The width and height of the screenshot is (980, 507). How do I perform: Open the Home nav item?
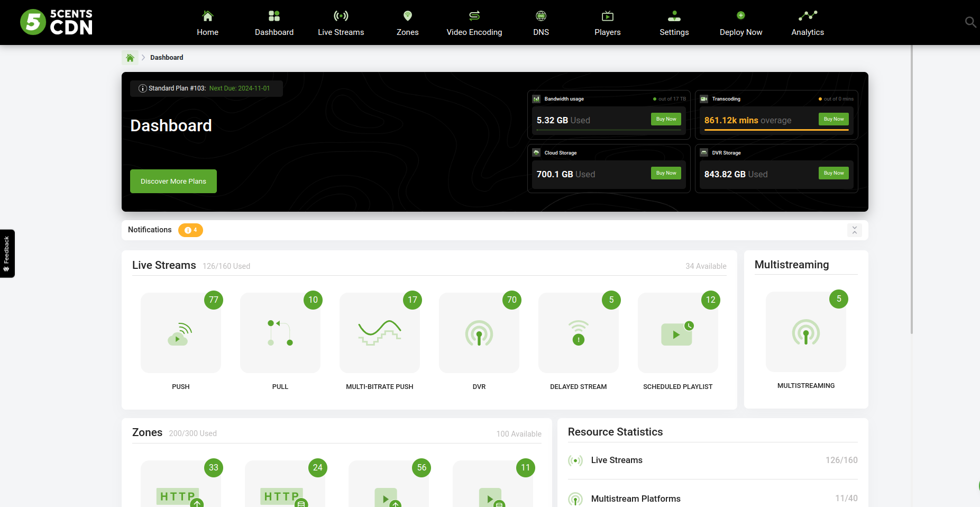pos(208,23)
